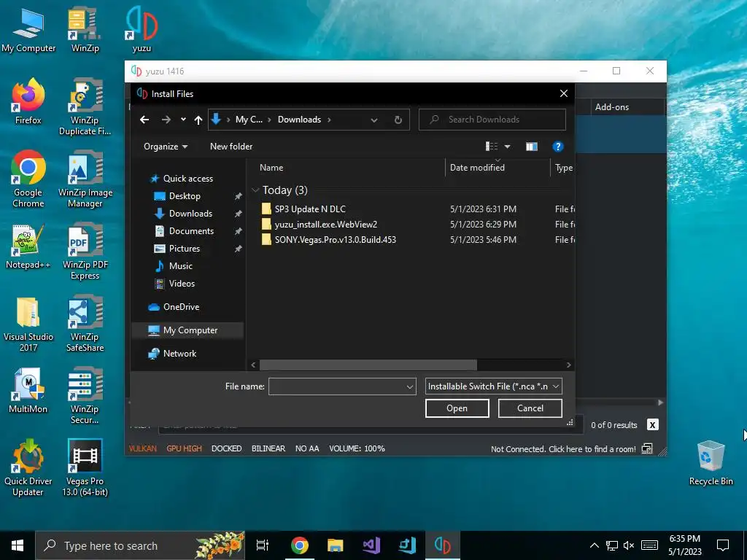
Task: Select WinZip Duplicate File finder icon
Action: click(85, 107)
